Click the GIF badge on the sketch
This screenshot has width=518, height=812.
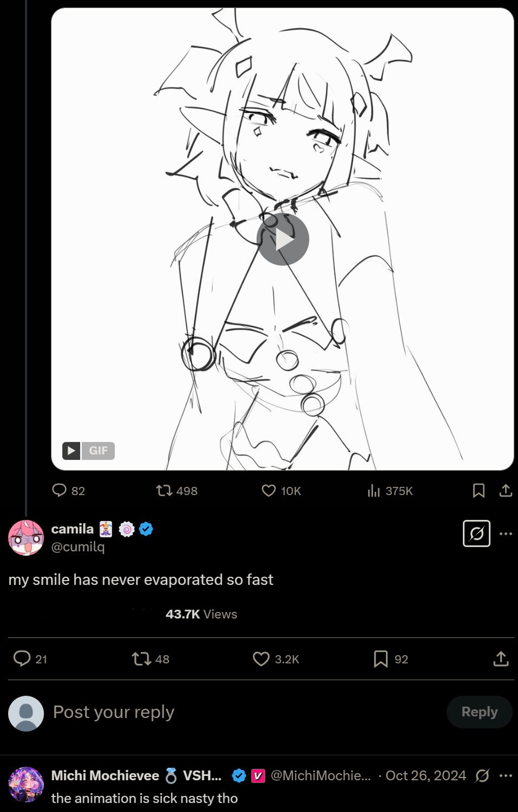[x=88, y=450]
